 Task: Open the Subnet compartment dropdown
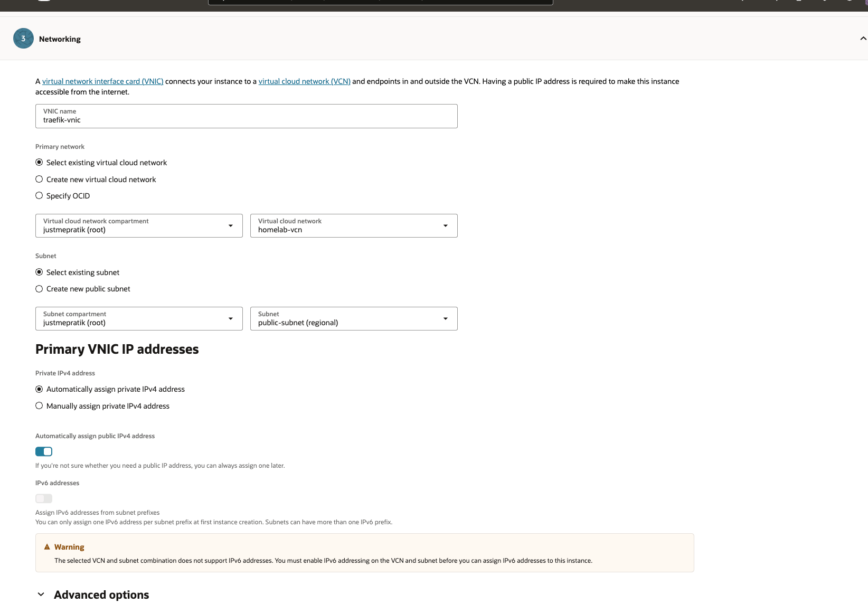pos(139,319)
